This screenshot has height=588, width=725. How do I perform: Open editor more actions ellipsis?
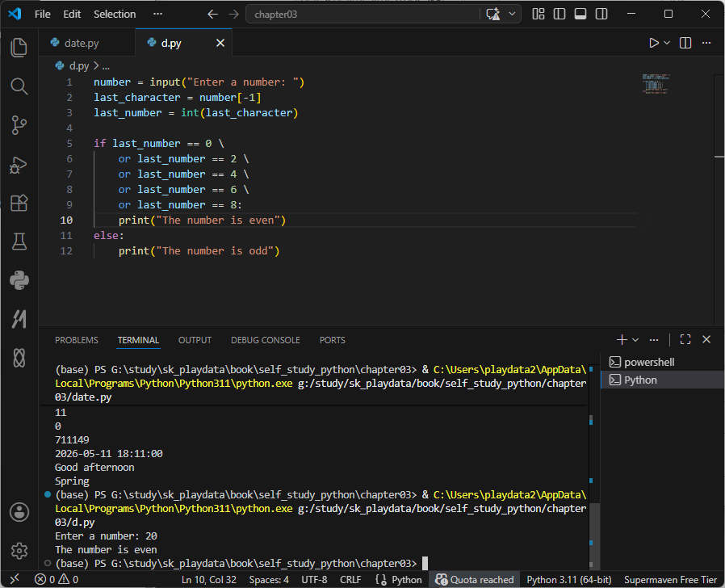pos(706,43)
